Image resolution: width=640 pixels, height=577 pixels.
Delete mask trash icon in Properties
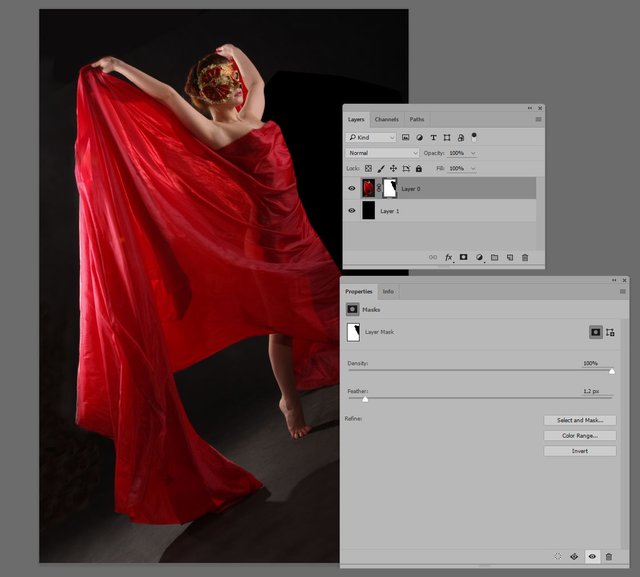(609, 557)
